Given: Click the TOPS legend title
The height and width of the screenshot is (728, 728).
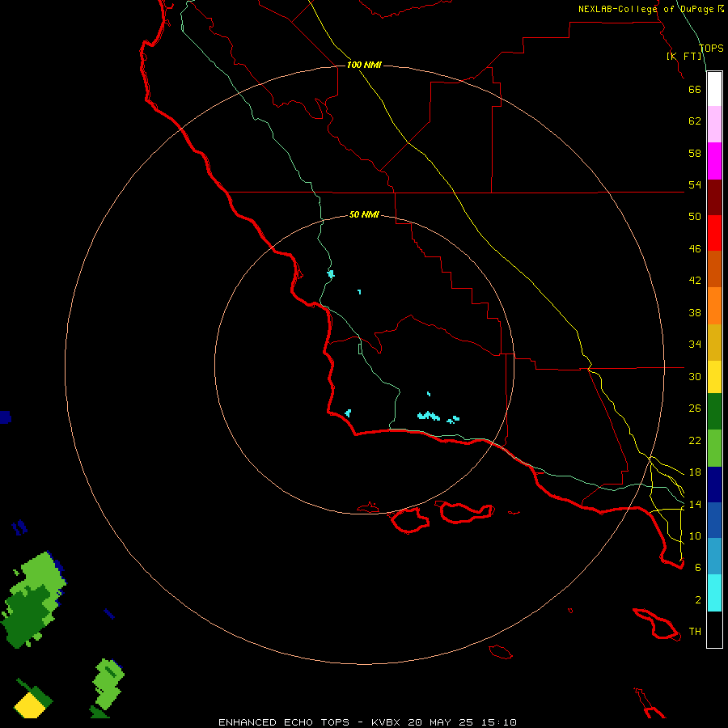Looking at the screenshot, I should coord(711,48).
